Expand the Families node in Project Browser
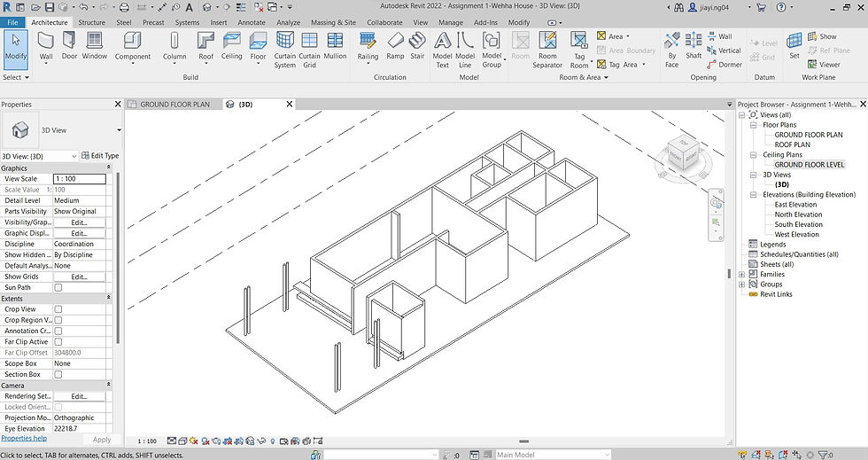 point(742,275)
